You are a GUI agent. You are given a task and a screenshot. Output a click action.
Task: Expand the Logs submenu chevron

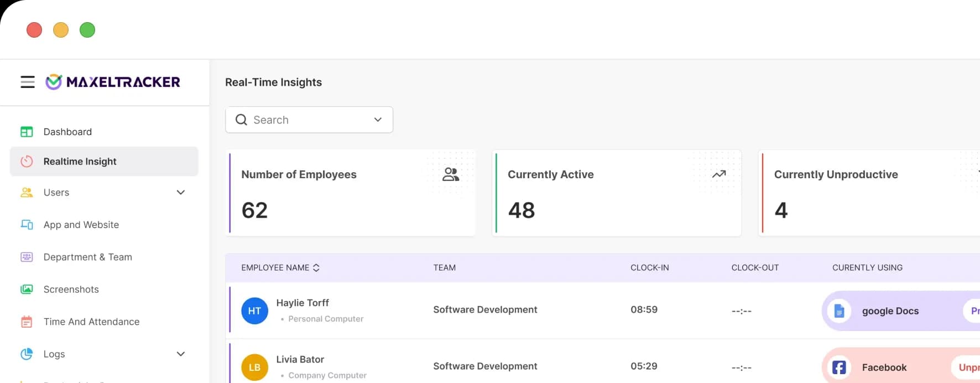[180, 354]
